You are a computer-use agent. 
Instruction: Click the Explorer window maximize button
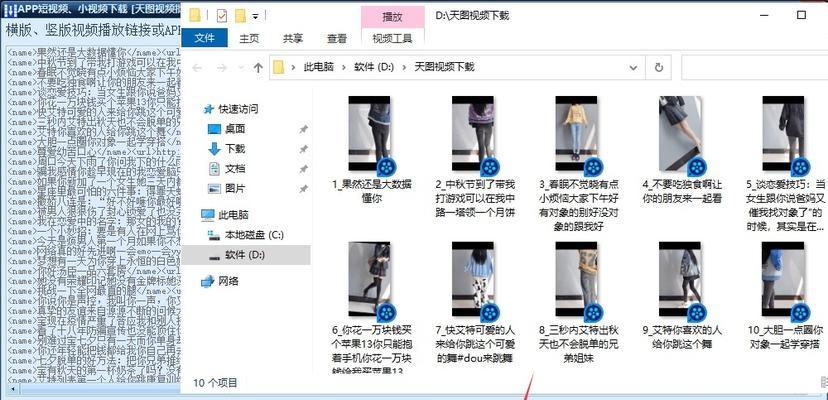coord(801,15)
